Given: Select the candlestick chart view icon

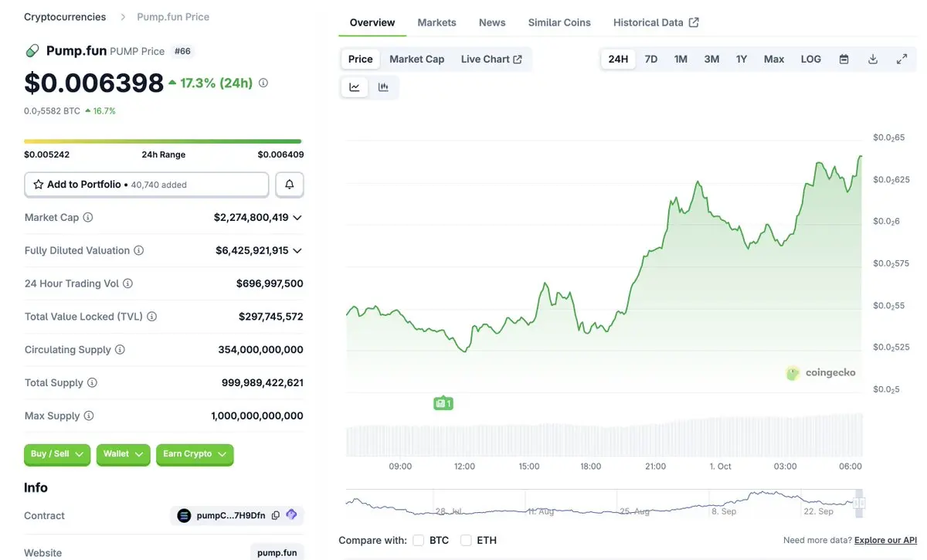Looking at the screenshot, I should (x=383, y=87).
